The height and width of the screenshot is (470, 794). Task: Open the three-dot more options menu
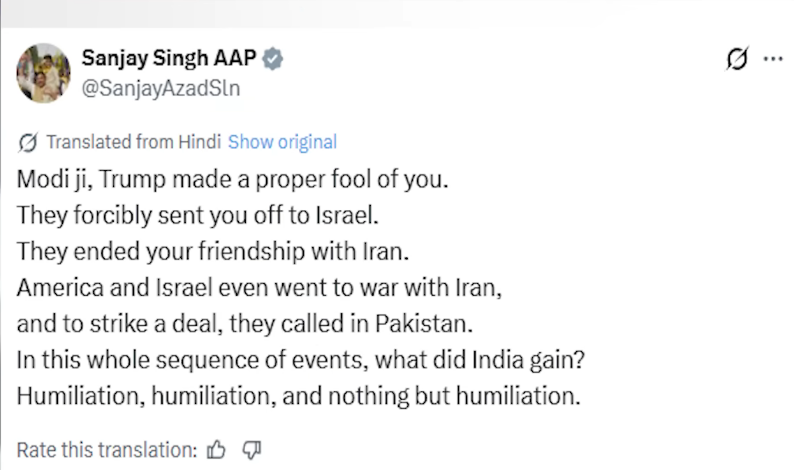point(772,59)
